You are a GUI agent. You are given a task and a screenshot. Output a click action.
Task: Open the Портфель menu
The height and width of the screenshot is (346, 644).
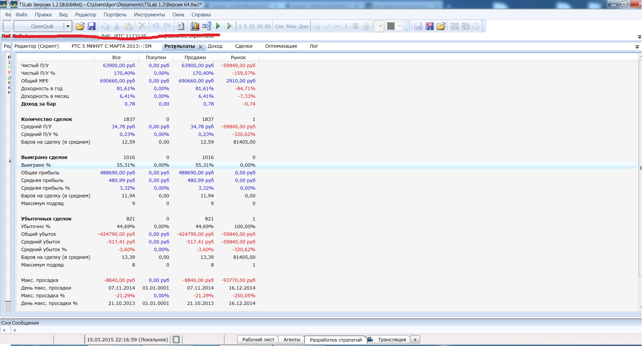point(115,15)
